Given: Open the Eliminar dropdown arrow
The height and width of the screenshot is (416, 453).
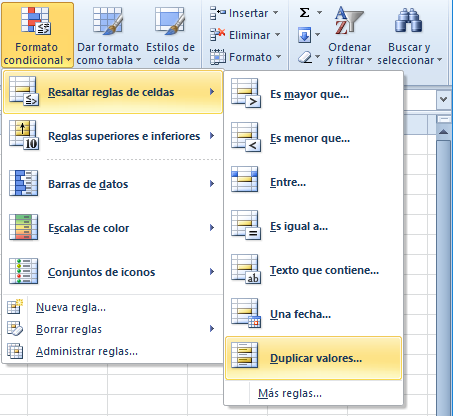Looking at the screenshot, I should coord(277,35).
